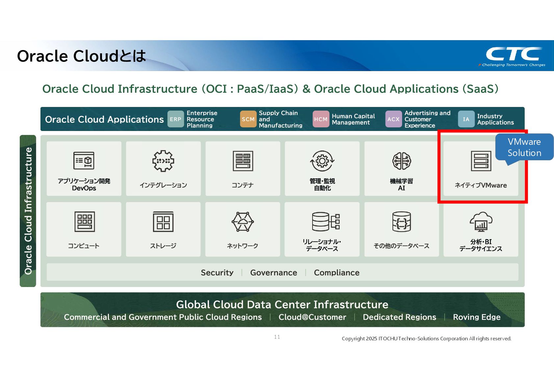
Task: Click the 機械学習 AI label
Action: pyautogui.click(x=402, y=184)
